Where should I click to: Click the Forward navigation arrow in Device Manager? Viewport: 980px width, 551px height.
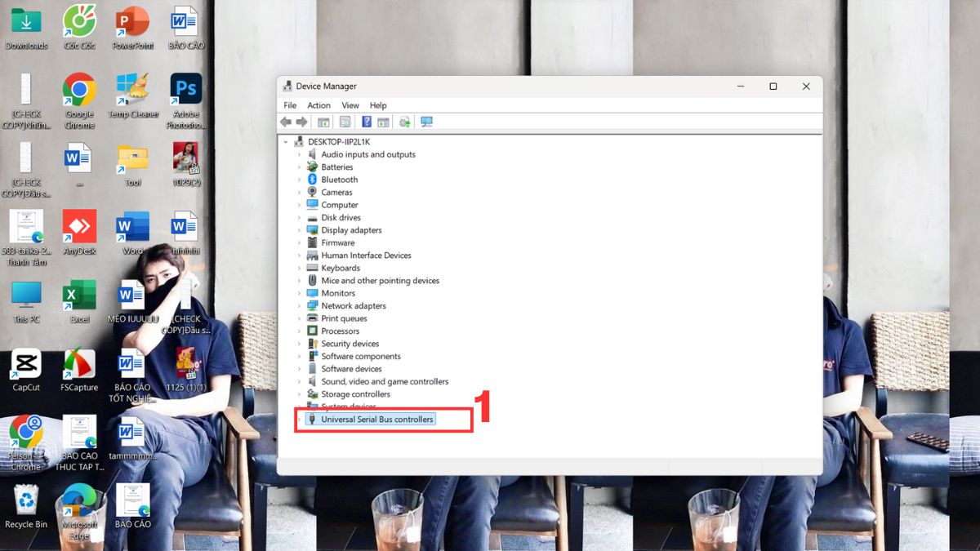pyautogui.click(x=301, y=122)
